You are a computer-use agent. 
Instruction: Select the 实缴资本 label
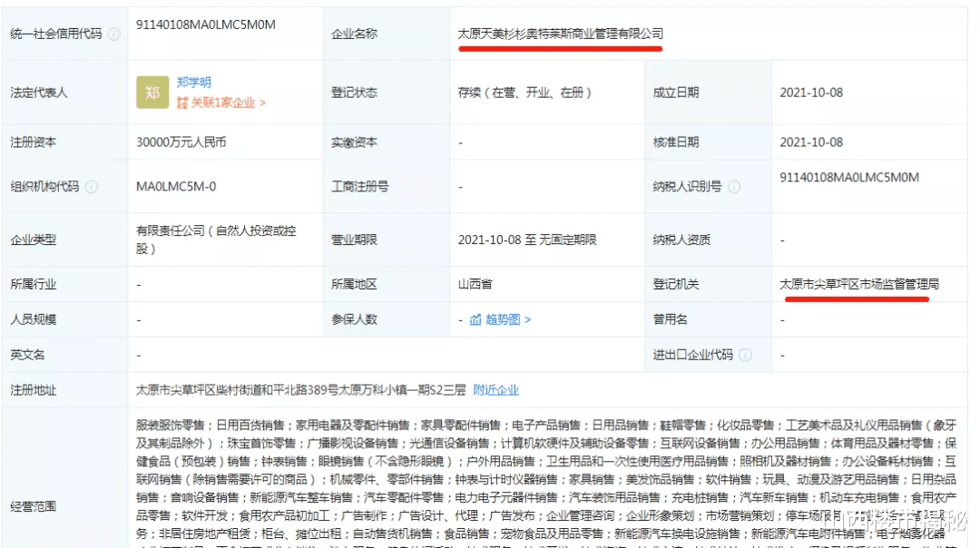point(354,142)
